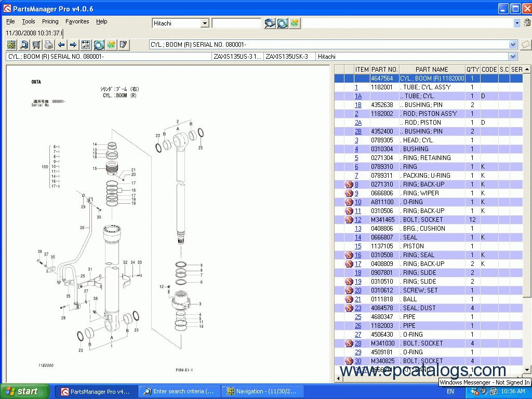Click supersession icon on item 30 row

(x=349, y=361)
